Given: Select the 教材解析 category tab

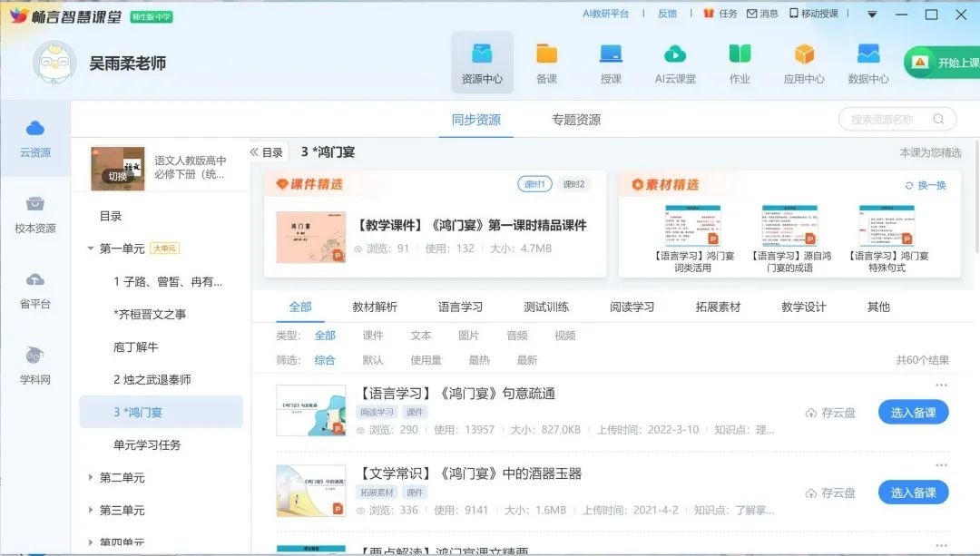Looking at the screenshot, I should point(375,307).
